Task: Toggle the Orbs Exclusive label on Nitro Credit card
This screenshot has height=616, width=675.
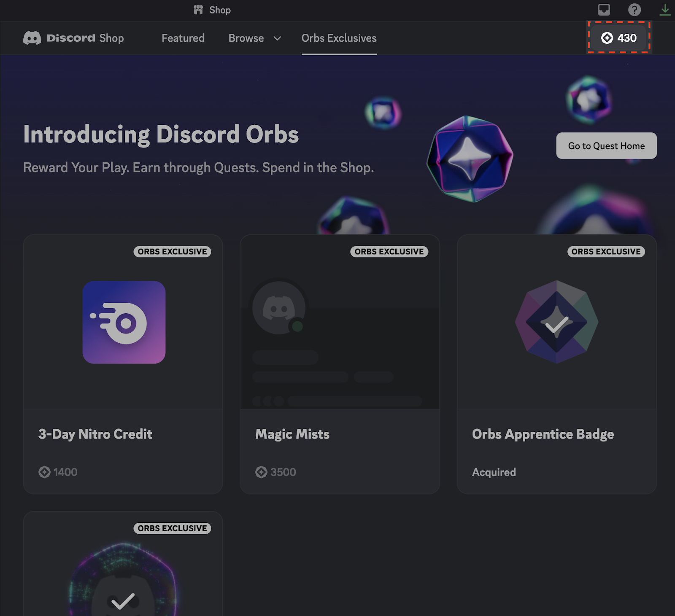Action: [172, 252]
